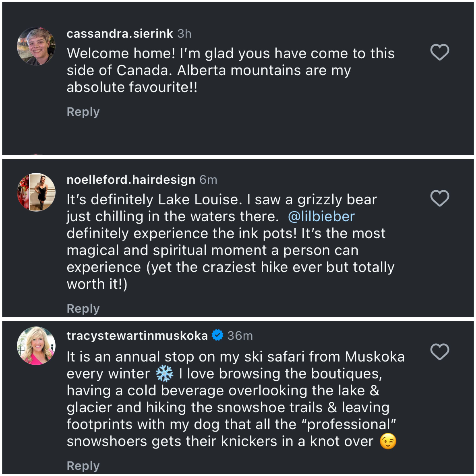Go to the noelleford.hairdesign username
Screen dimensions: 476x476
point(131,180)
